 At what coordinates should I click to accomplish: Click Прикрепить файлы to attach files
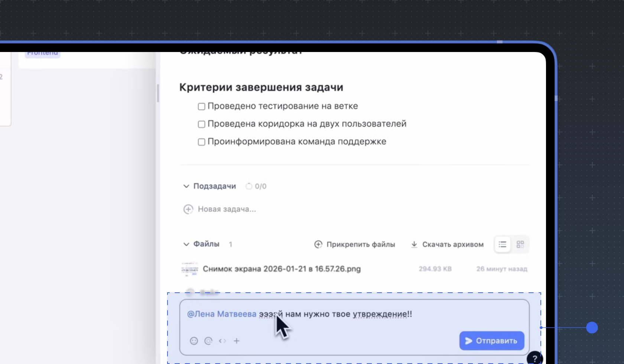[355, 244]
